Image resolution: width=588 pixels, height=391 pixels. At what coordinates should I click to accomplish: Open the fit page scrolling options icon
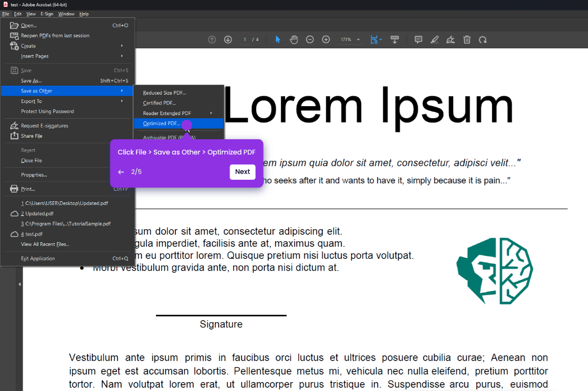375,39
